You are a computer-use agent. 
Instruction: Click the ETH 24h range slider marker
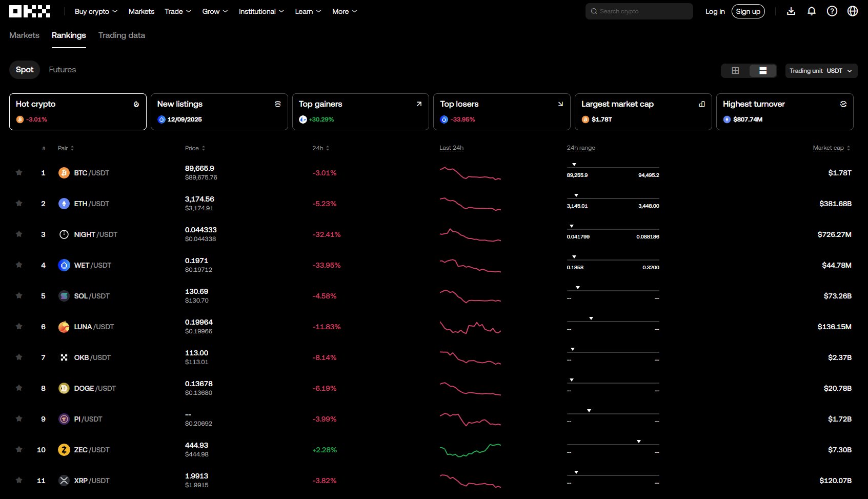point(576,195)
